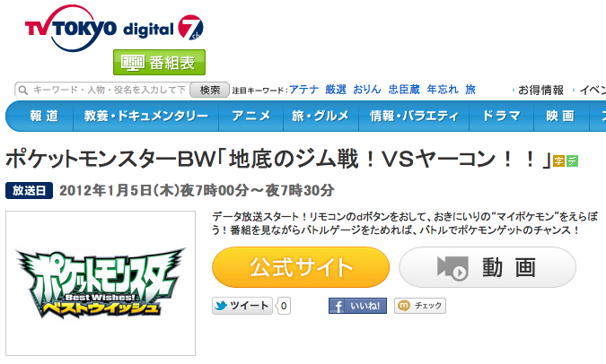
Task: Click the TV TOKYO digital 7 logo
Action: (x=114, y=28)
